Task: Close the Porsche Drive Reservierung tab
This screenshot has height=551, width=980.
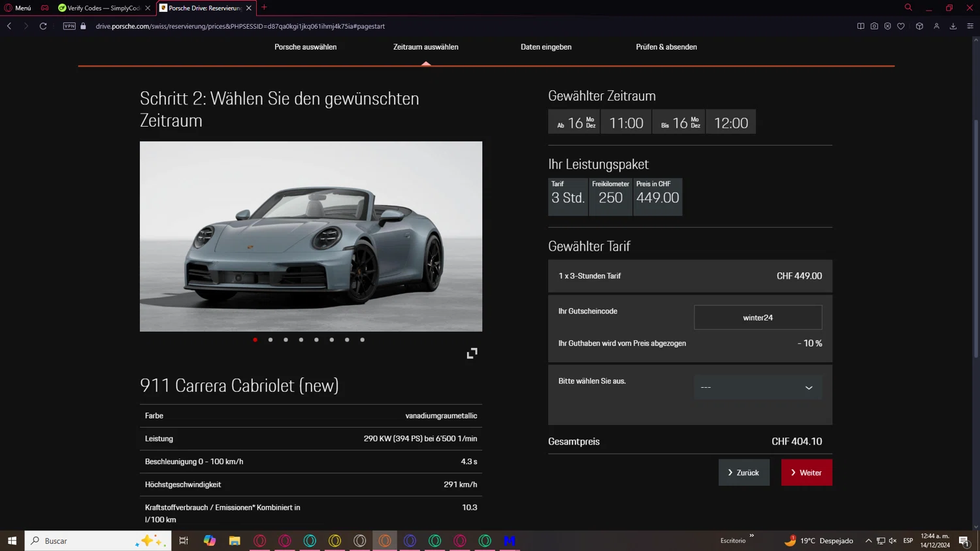Action: coord(249,8)
